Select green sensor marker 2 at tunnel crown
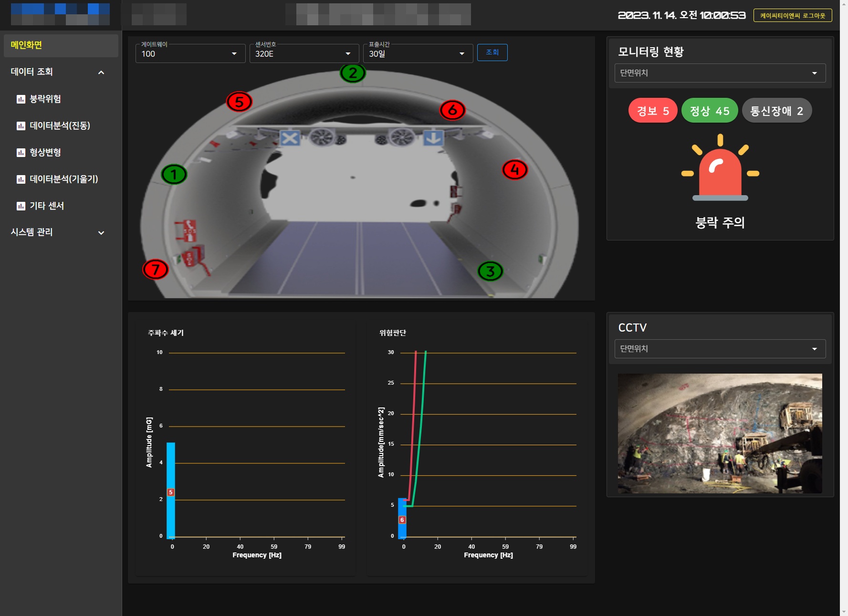This screenshot has width=848, height=616. [353, 73]
